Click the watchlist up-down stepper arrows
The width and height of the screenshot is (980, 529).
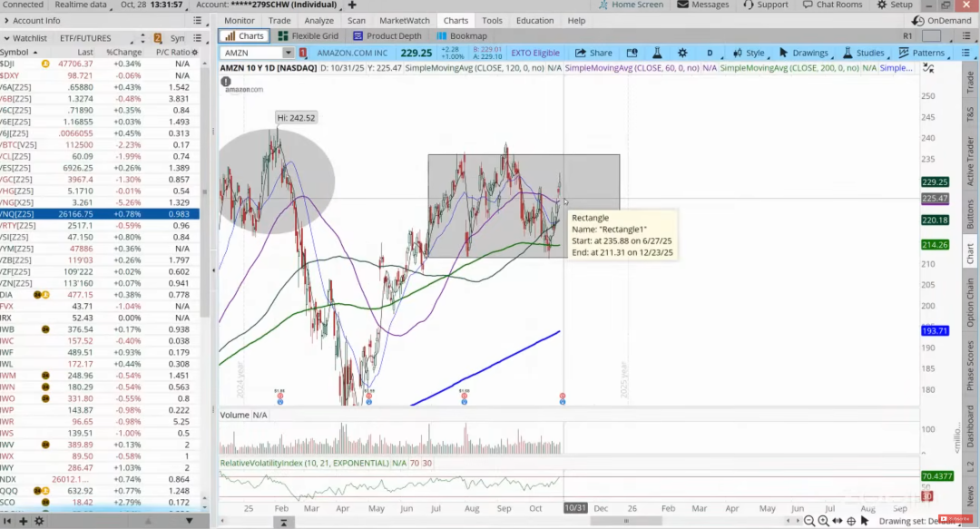pyautogui.click(x=142, y=38)
